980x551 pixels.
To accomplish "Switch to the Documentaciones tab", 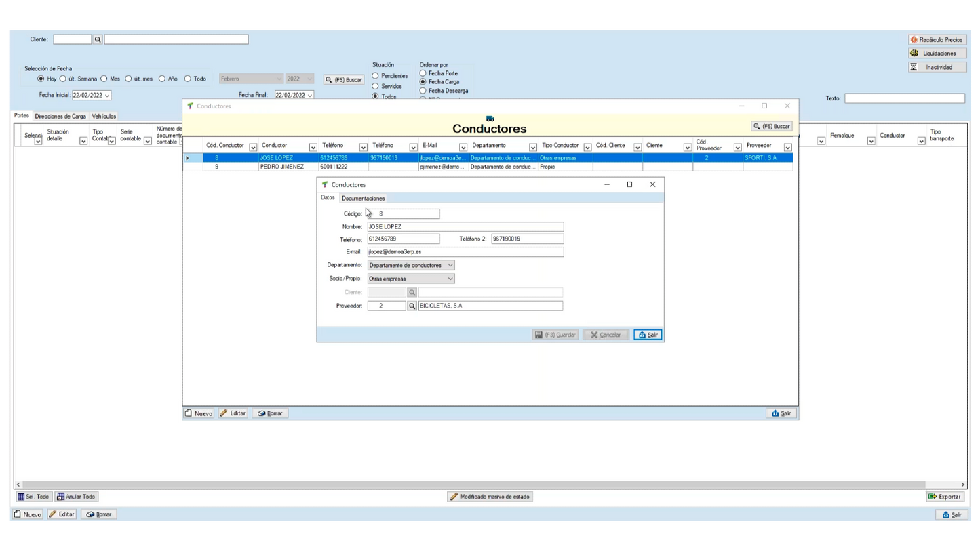I will click(x=363, y=199).
